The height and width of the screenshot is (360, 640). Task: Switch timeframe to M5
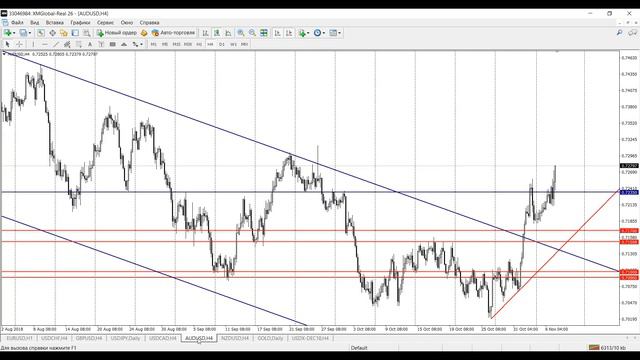pos(164,44)
